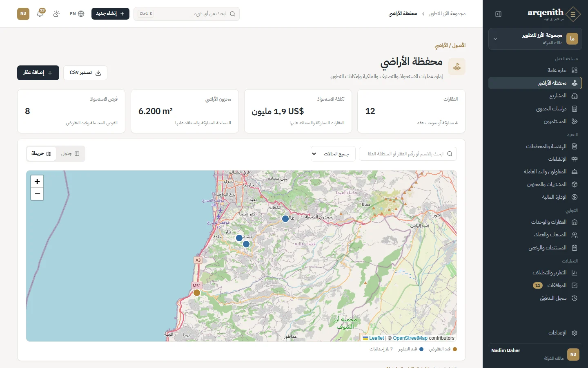Open دراسات الجدوى feasibility studies

(535, 109)
